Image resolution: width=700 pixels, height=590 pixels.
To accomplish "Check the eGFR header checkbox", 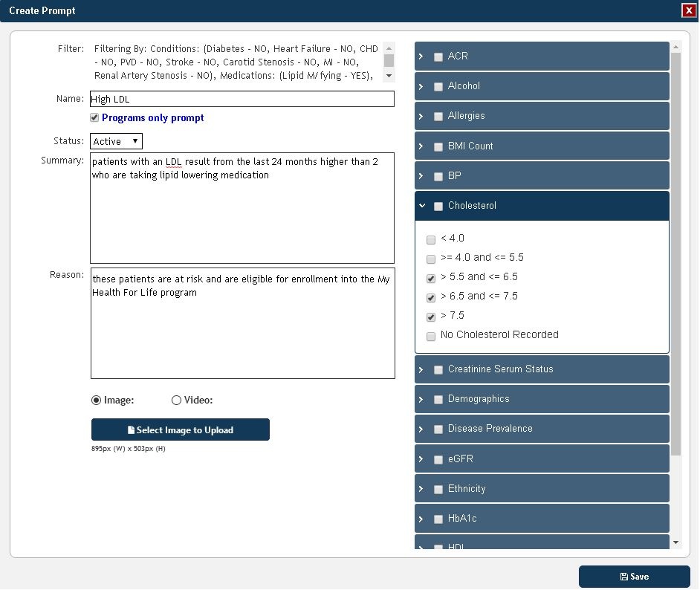I will pyautogui.click(x=438, y=459).
